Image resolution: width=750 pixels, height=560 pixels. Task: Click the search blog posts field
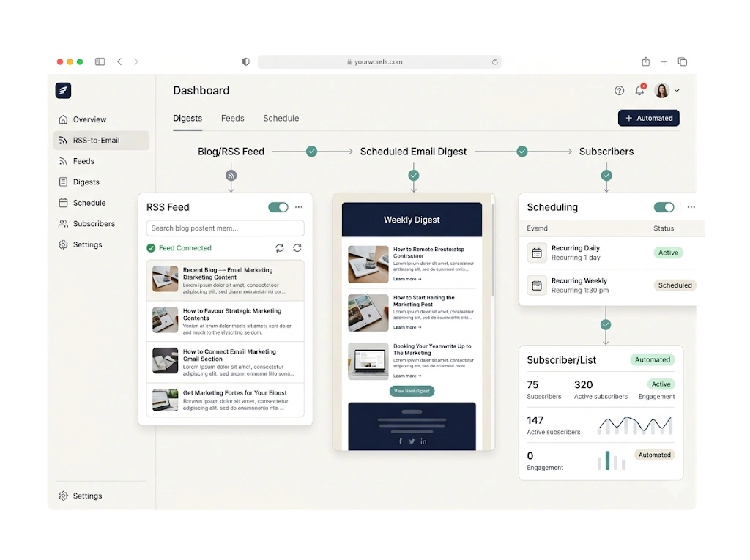(226, 228)
